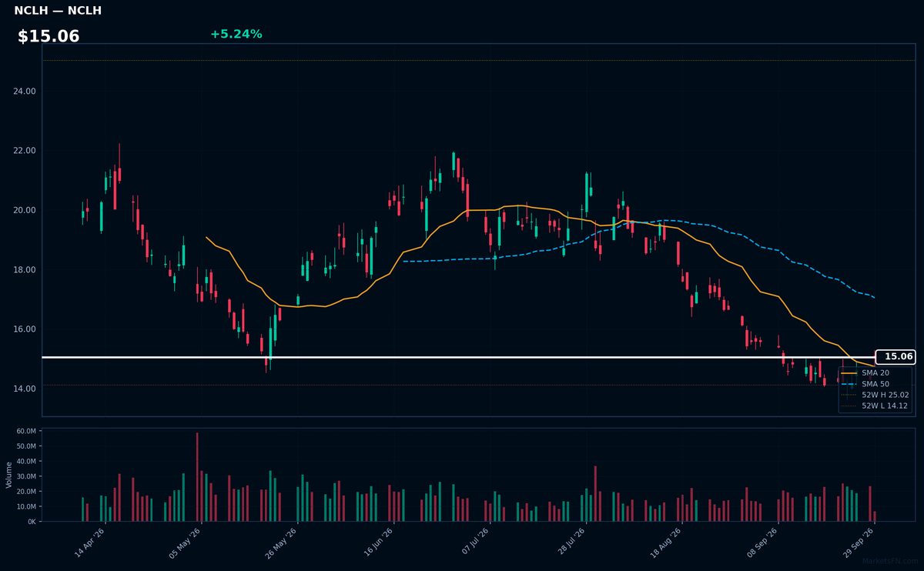The height and width of the screenshot is (571, 924).
Task: Click the 18.00 price axis label
Action: tap(25, 269)
